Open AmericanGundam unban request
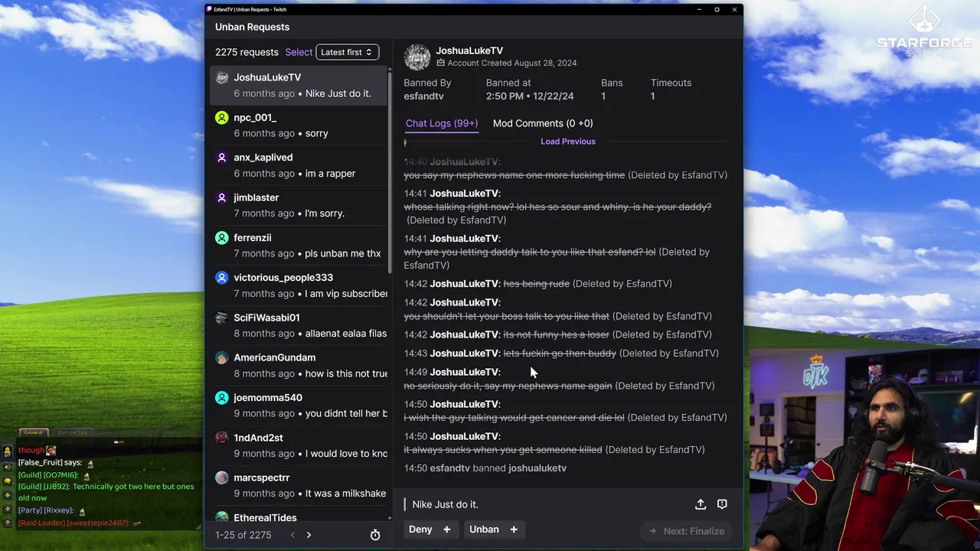Viewport: 980px width, 551px height. tap(299, 365)
